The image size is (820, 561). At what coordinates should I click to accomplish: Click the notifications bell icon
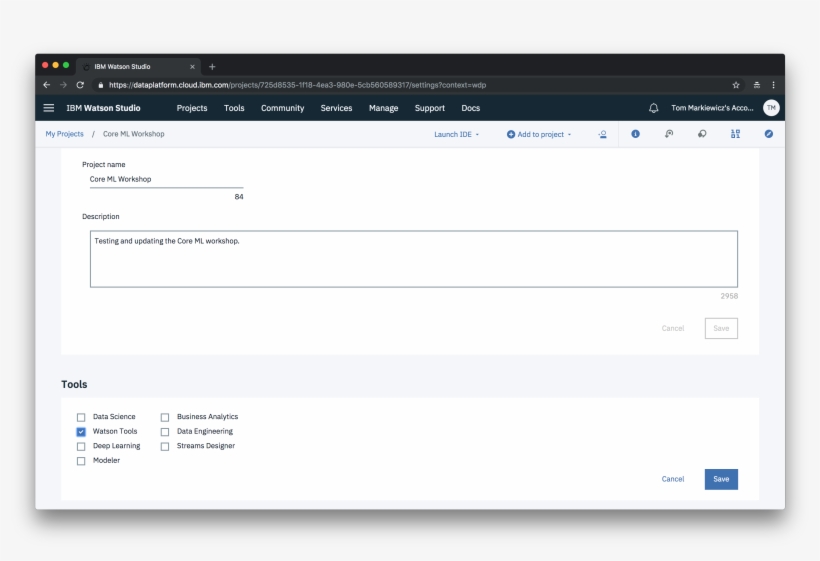(x=654, y=108)
